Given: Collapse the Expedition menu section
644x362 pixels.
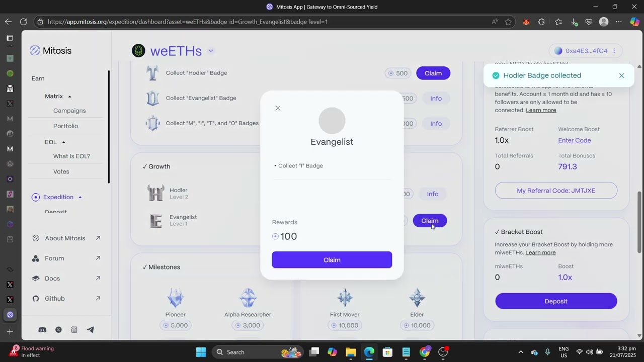Looking at the screenshot, I should 80,197.
